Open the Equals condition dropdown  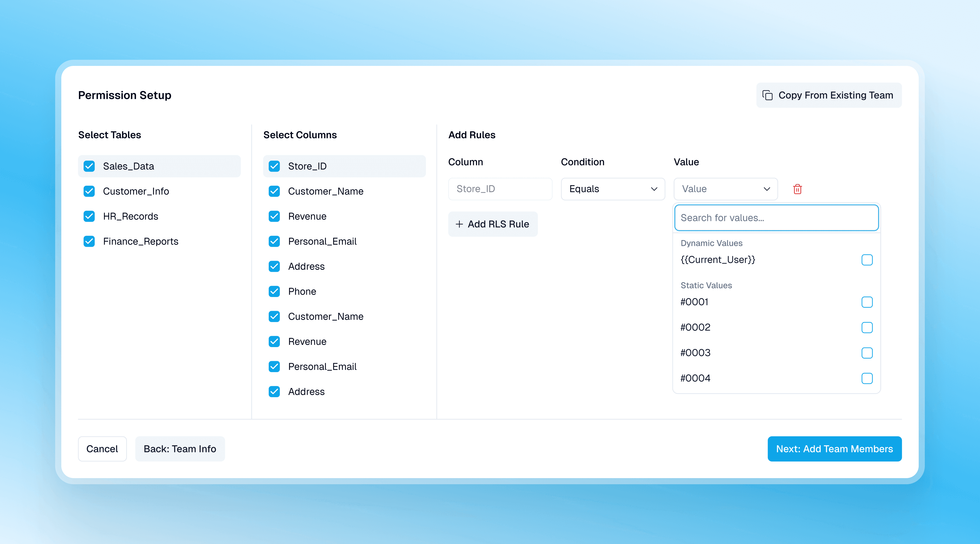point(613,189)
